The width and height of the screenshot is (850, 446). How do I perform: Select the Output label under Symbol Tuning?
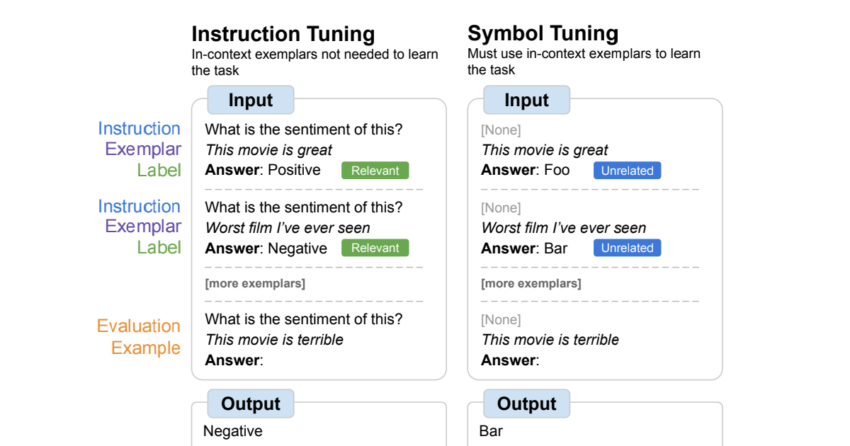point(526,403)
